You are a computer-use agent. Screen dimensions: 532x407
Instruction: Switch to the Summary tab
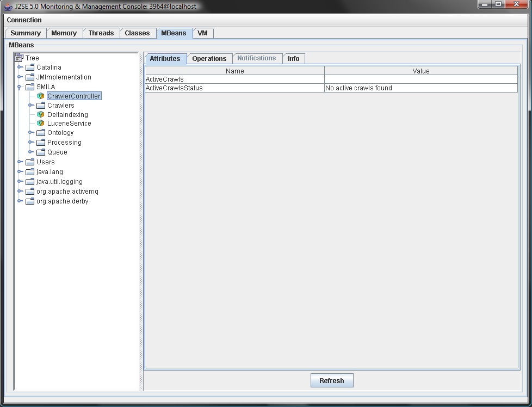tap(26, 33)
